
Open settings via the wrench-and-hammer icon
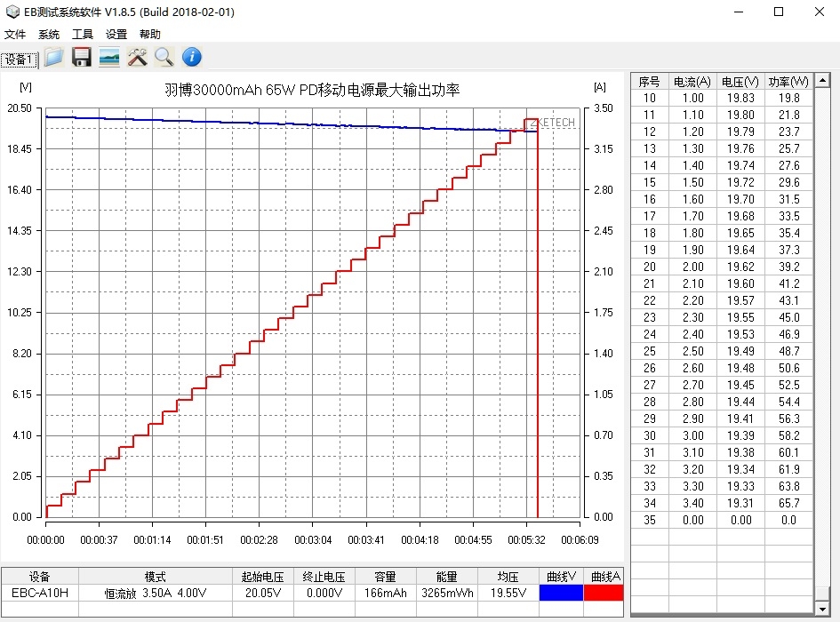(x=138, y=58)
